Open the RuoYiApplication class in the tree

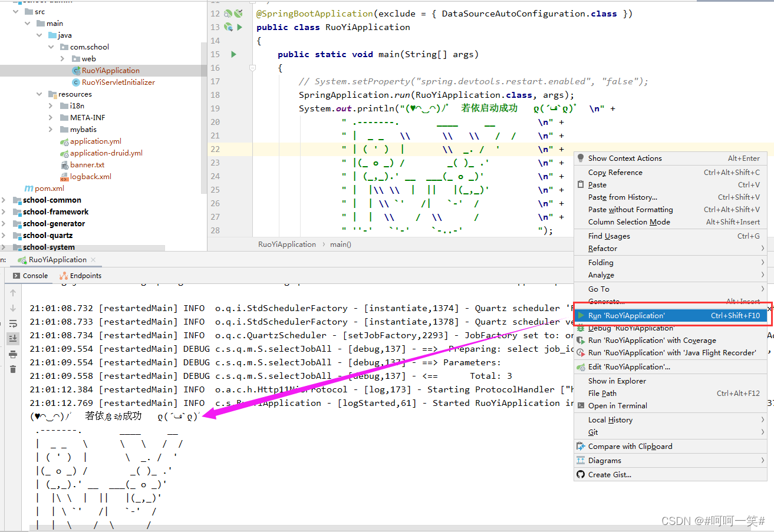[111, 71]
